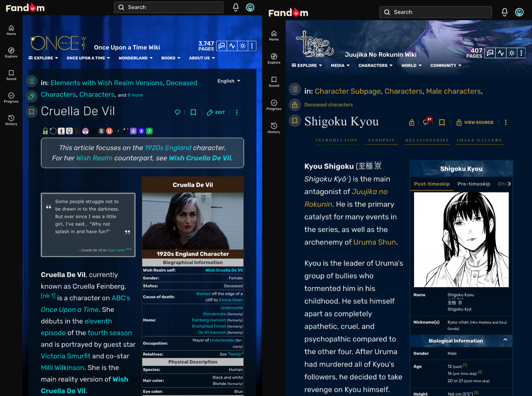Viewport: 532px width, 396px height.
Task: Open the ABOUT US menu
Action: [202, 58]
